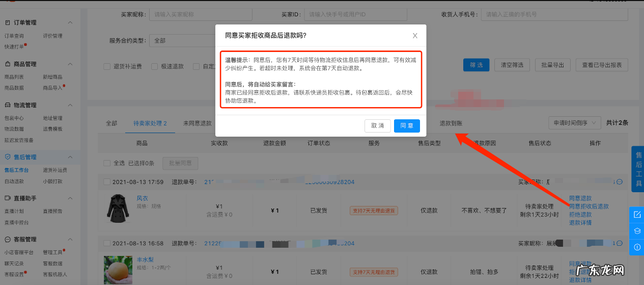Image resolution: width=644 pixels, height=285 pixels.
Task: Open 小额打款 in the sidebar
Action: (x=52, y=181)
